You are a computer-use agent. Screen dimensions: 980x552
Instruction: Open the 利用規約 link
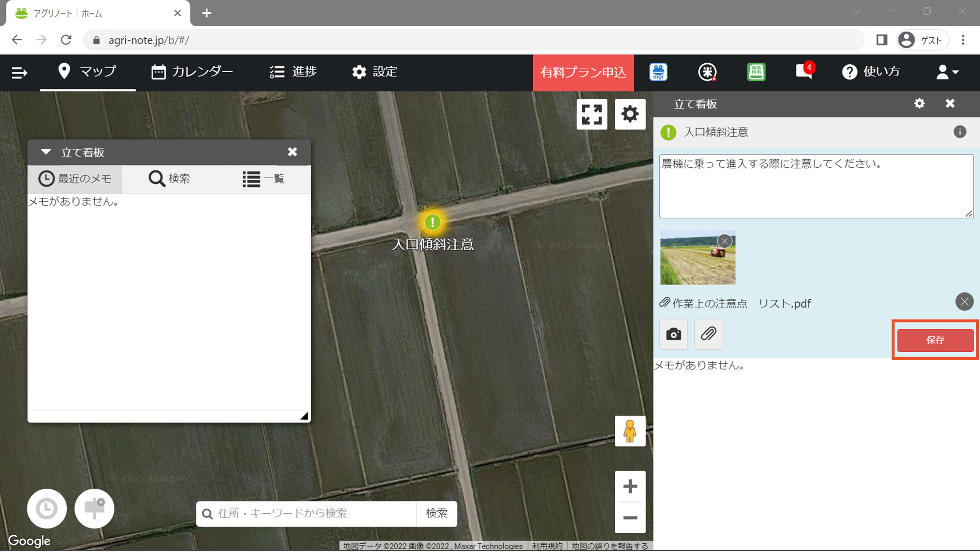coord(547,546)
